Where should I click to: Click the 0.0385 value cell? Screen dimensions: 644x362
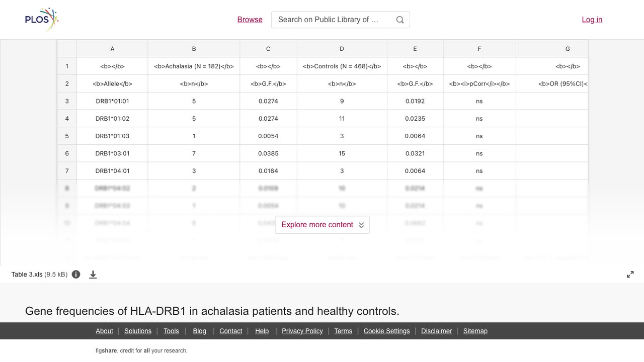click(268, 153)
